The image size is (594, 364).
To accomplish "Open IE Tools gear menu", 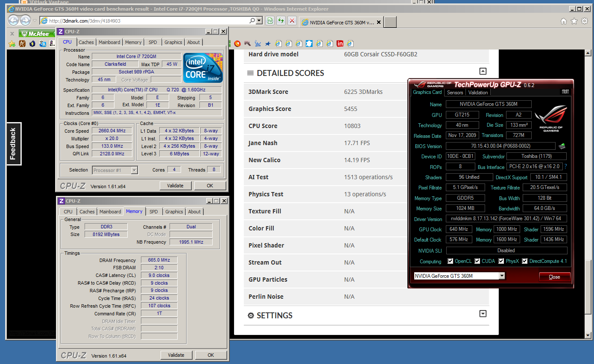I will pyautogui.click(x=584, y=21).
